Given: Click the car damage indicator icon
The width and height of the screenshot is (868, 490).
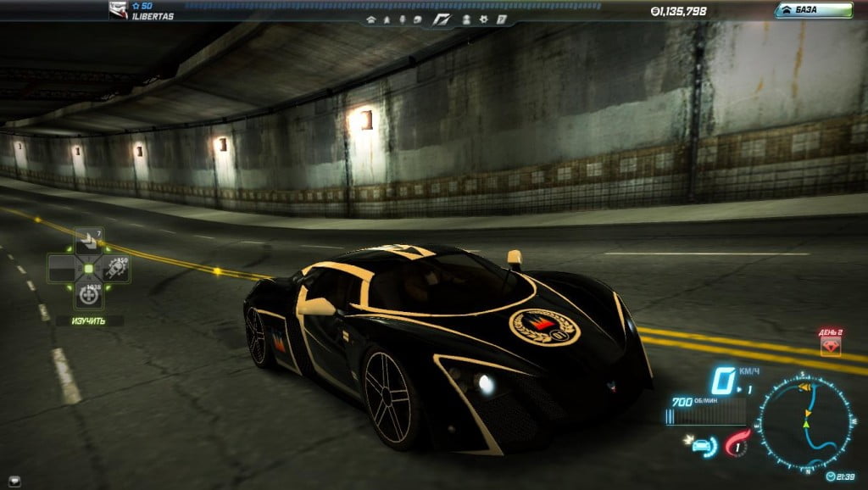Looking at the screenshot, I should pyautogui.click(x=703, y=445).
